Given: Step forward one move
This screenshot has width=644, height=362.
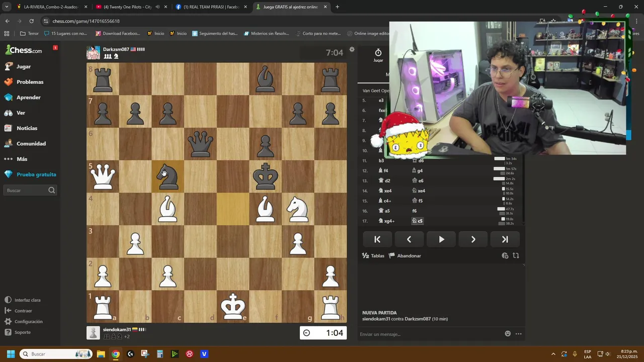Looking at the screenshot, I should (x=473, y=239).
